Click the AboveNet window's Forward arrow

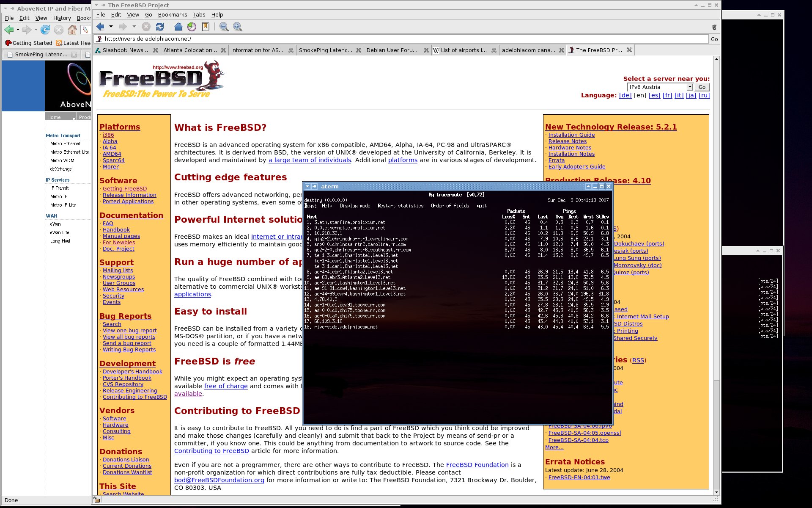click(x=27, y=30)
